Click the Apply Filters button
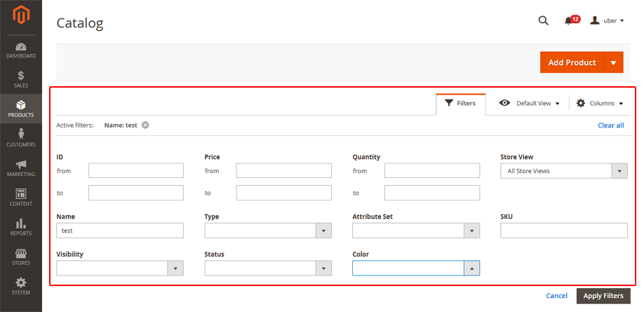 (603, 296)
